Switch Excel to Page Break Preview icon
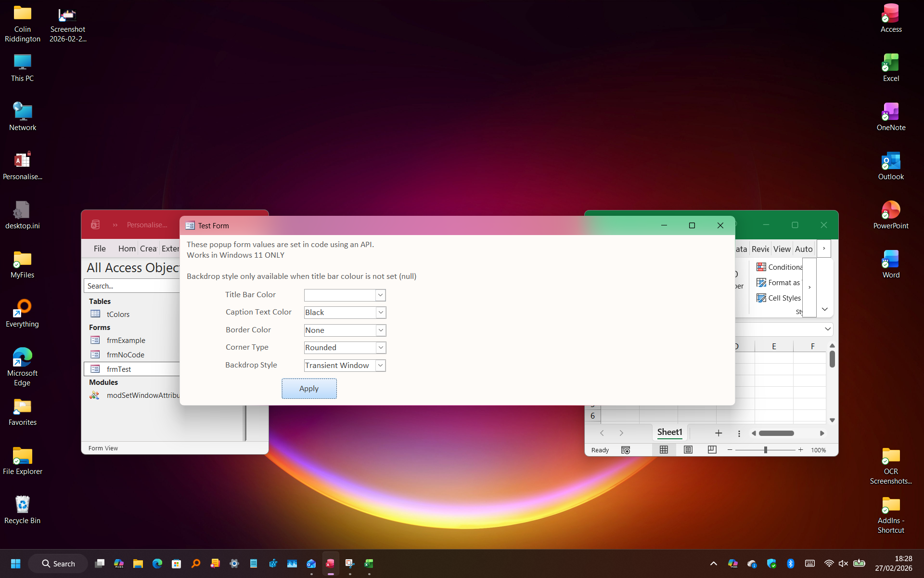 click(712, 449)
